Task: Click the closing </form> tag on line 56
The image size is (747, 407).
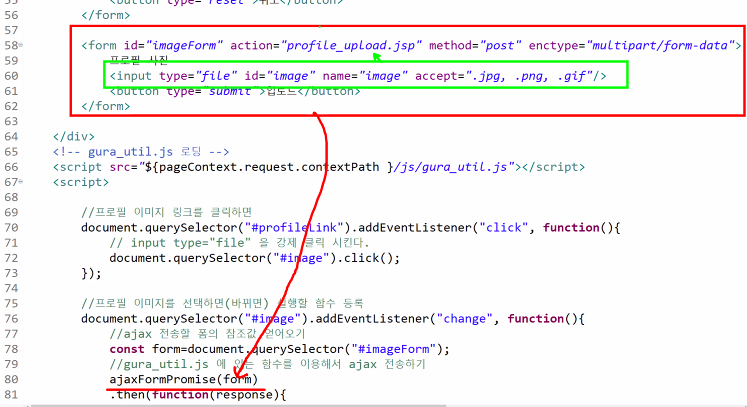Action: 106,15
